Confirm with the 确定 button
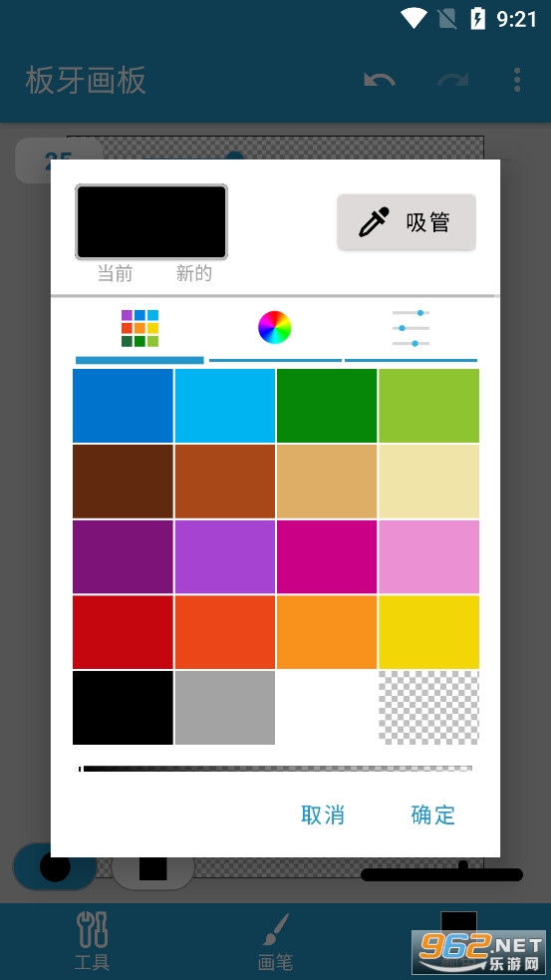 [x=432, y=815]
